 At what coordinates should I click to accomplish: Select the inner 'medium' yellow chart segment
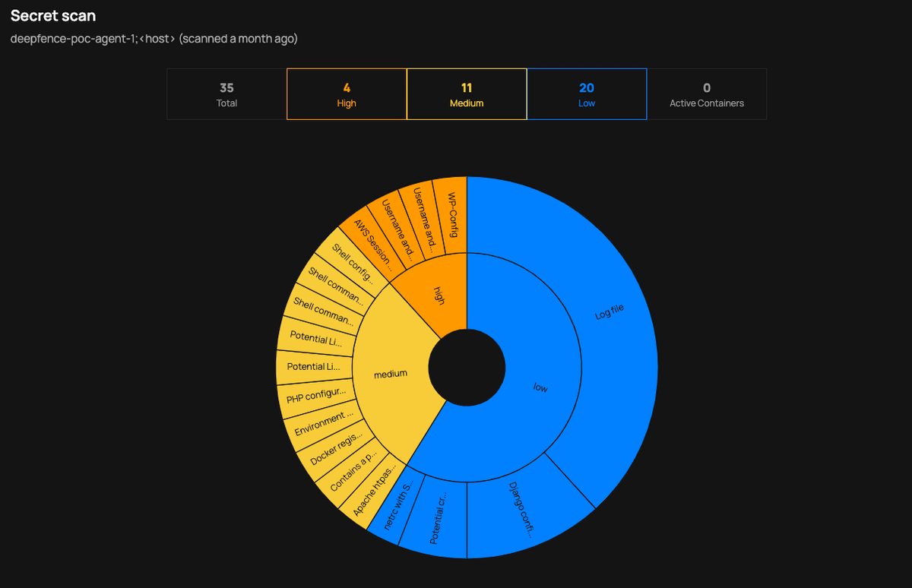(391, 374)
